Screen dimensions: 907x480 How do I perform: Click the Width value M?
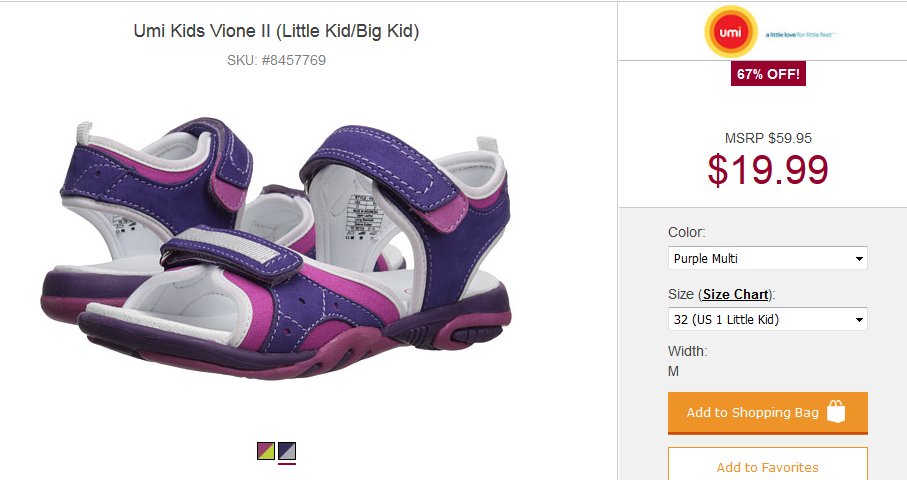coord(673,371)
